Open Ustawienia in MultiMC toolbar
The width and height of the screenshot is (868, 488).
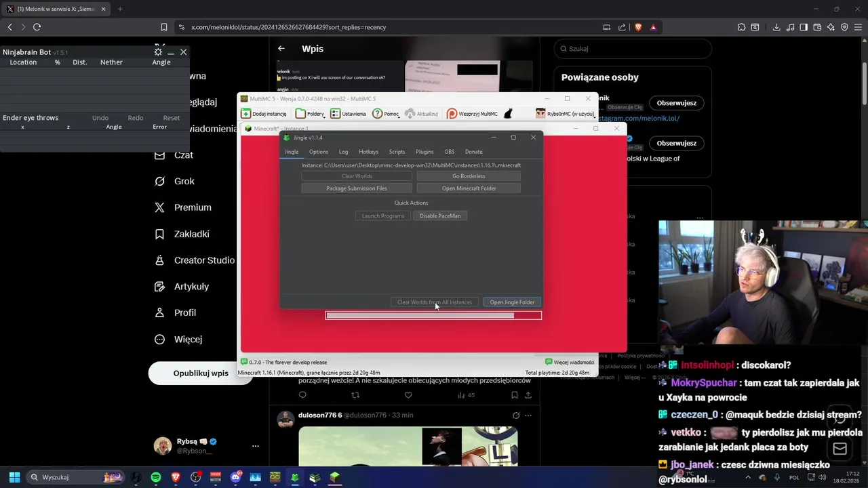349,114
